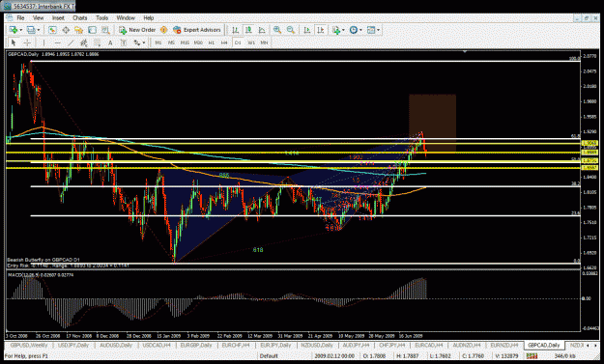Expand the Periods dropdown arrow
Viewport: 604px width, 364px height.
(x=360, y=30)
